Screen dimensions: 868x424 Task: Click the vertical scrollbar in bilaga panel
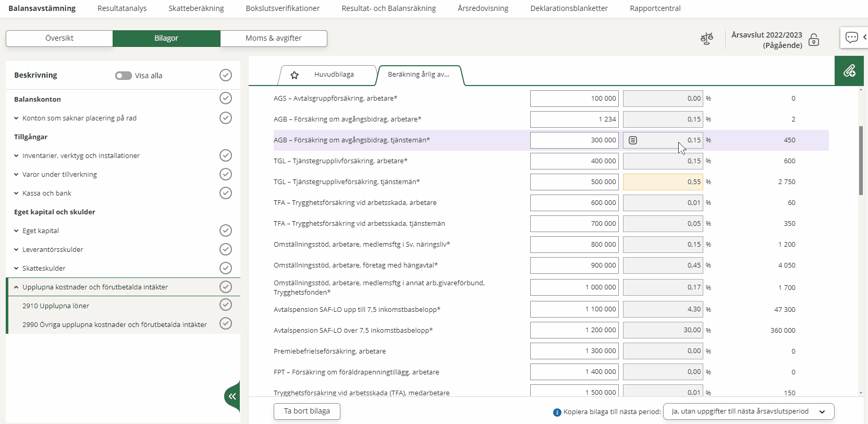(860, 161)
